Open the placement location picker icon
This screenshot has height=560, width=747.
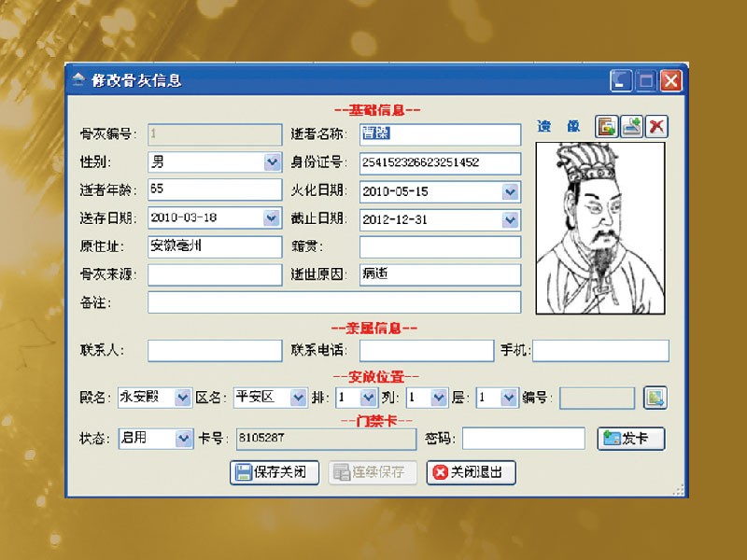coord(655,398)
